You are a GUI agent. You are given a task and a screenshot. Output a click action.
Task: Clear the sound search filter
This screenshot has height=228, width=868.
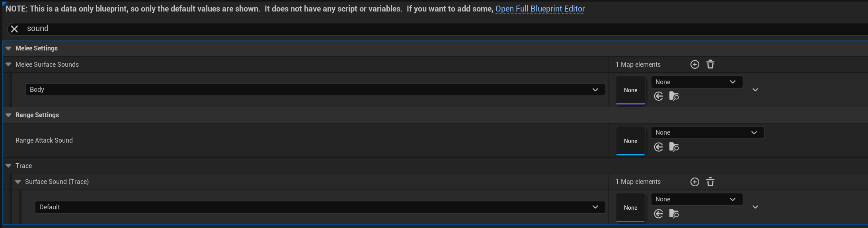(14, 29)
